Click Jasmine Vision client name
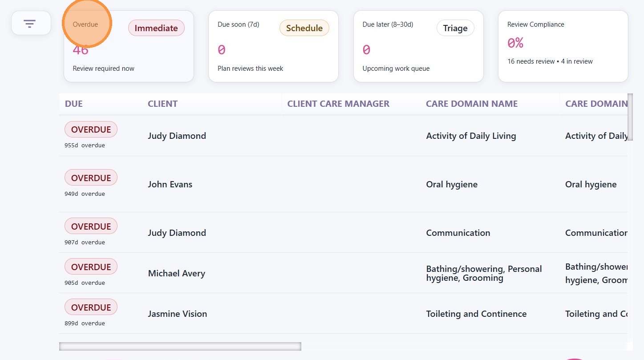 [178, 314]
